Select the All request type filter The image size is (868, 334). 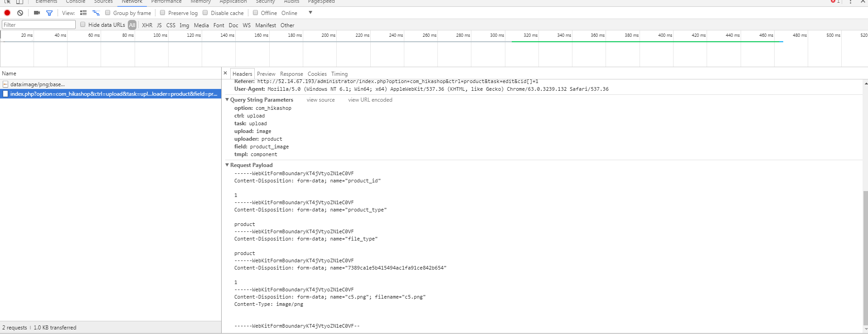132,25
